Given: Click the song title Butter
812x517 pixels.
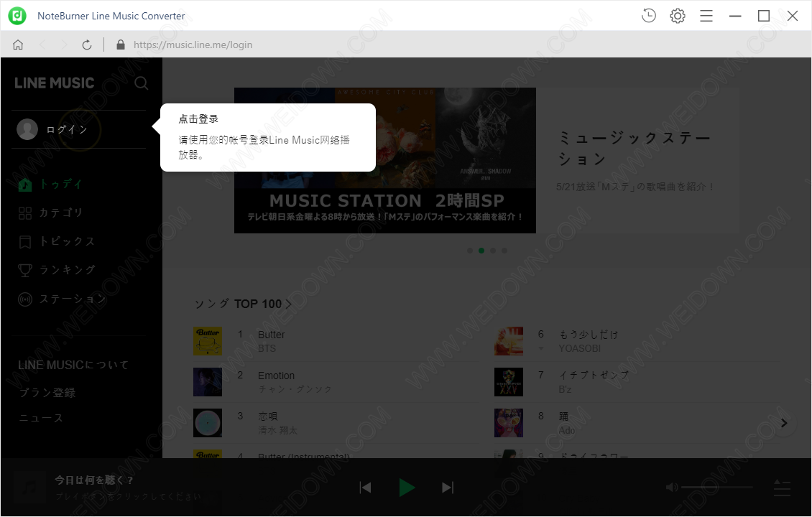Looking at the screenshot, I should tap(272, 335).
